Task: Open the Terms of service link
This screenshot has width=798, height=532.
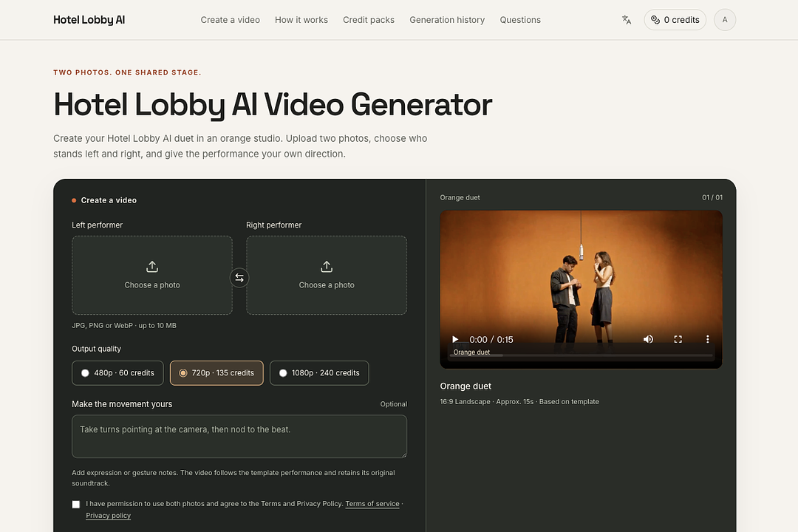Action: tap(372, 504)
